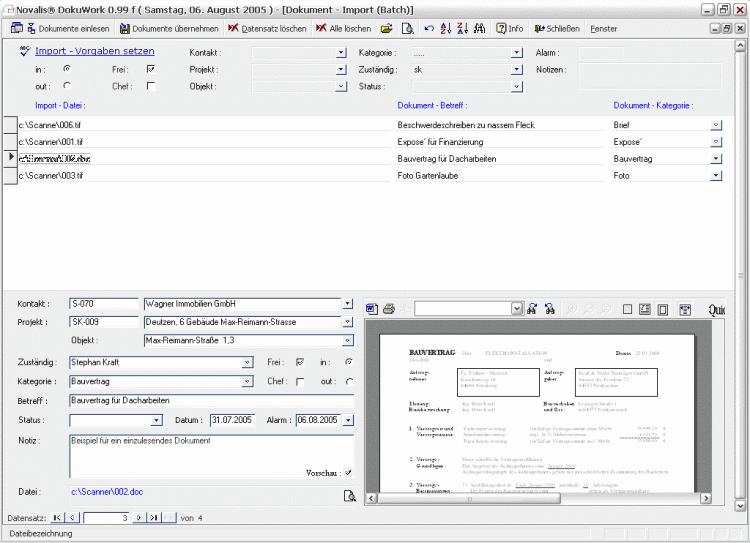
Task: Click the Info menu item
Action: tap(509, 29)
